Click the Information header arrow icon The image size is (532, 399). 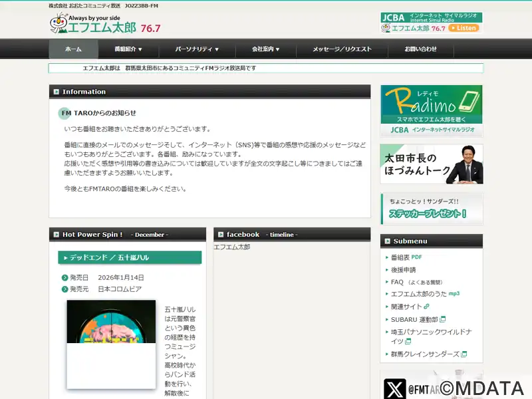tap(57, 92)
